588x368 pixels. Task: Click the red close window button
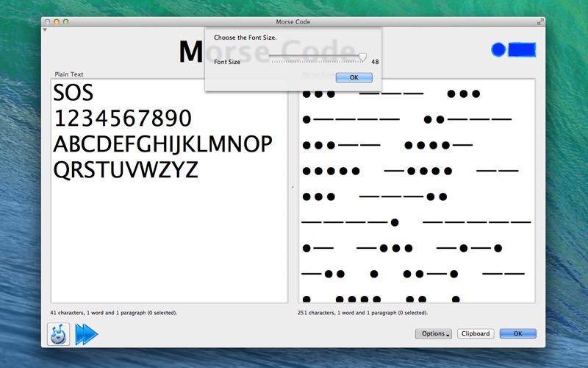point(46,21)
